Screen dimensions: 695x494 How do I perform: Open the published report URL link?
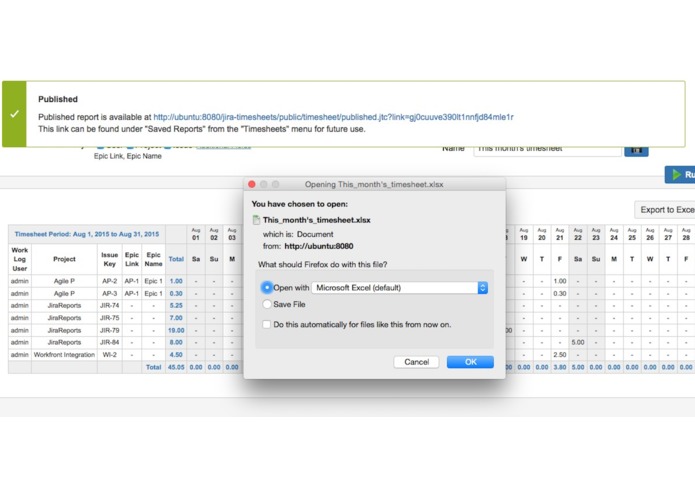pos(333,117)
